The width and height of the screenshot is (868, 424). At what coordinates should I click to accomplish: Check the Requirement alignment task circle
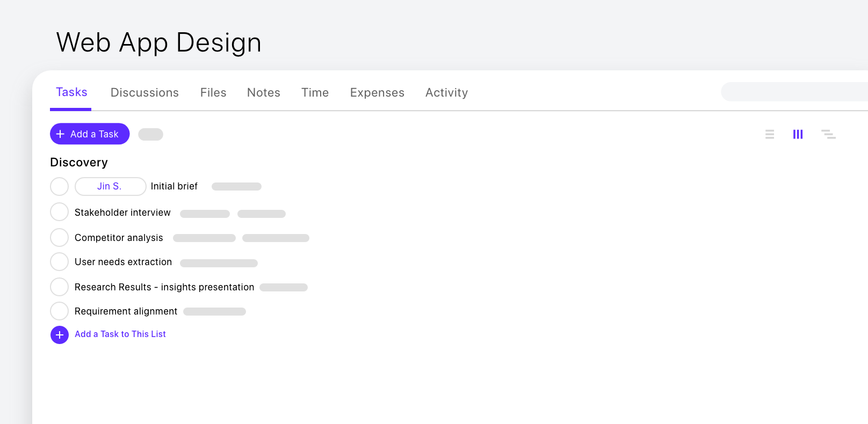coord(59,311)
